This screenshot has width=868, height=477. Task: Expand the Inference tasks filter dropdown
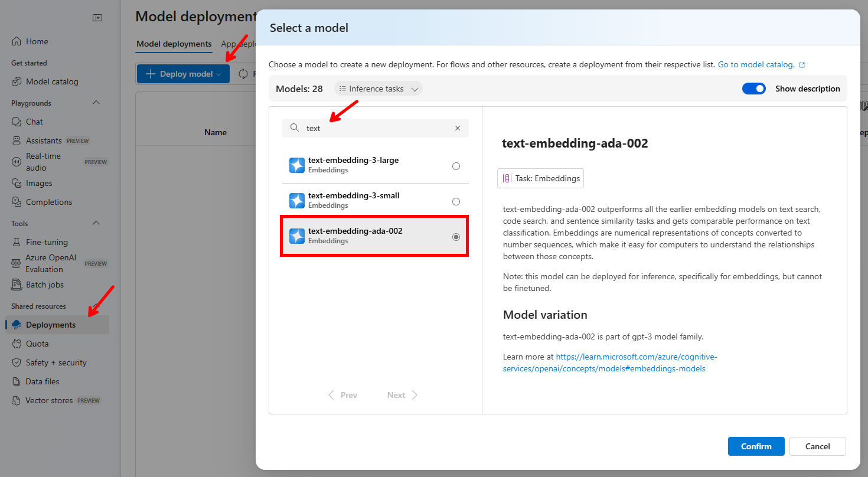pos(378,89)
